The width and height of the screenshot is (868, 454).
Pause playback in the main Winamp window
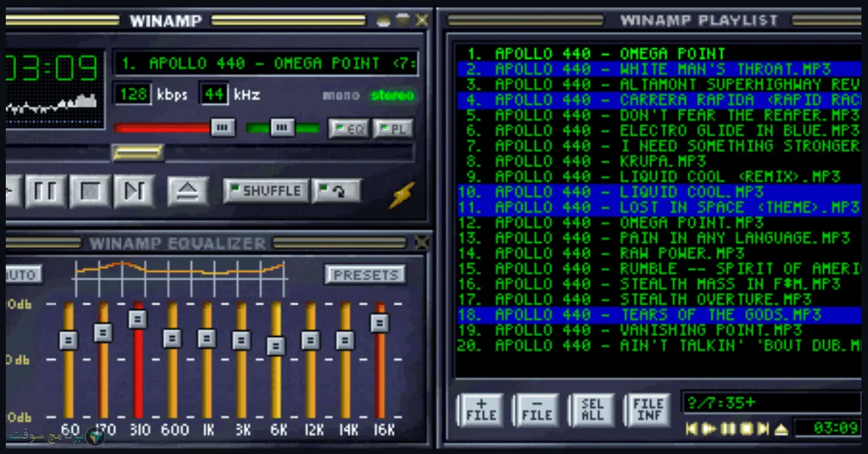[x=47, y=191]
